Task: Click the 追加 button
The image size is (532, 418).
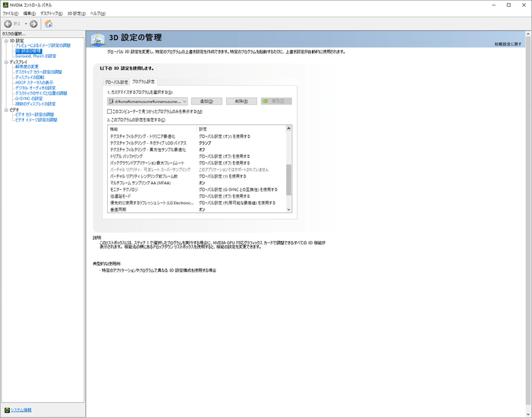Action: (x=206, y=101)
